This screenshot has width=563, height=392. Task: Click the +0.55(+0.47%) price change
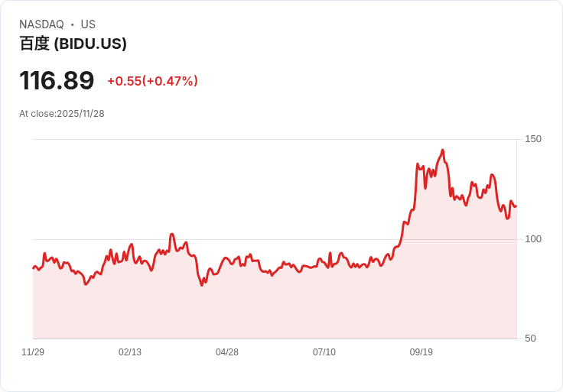point(152,81)
